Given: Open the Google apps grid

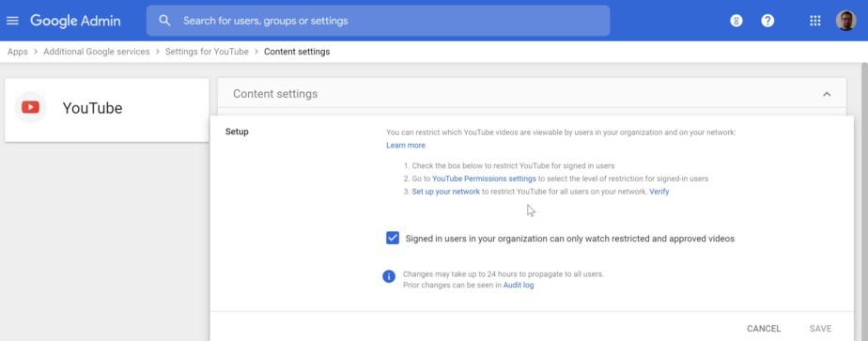Looking at the screenshot, I should (814, 21).
